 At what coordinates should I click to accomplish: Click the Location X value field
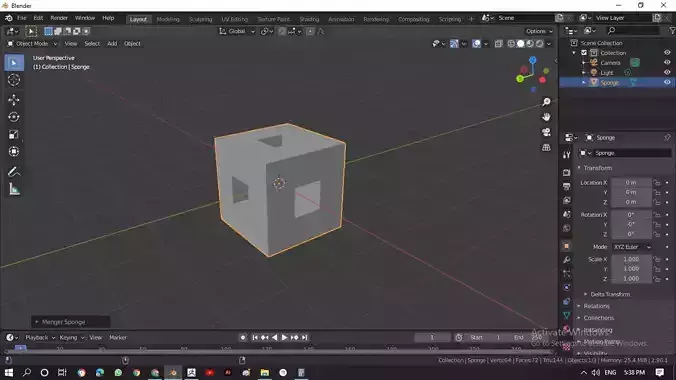click(x=631, y=182)
